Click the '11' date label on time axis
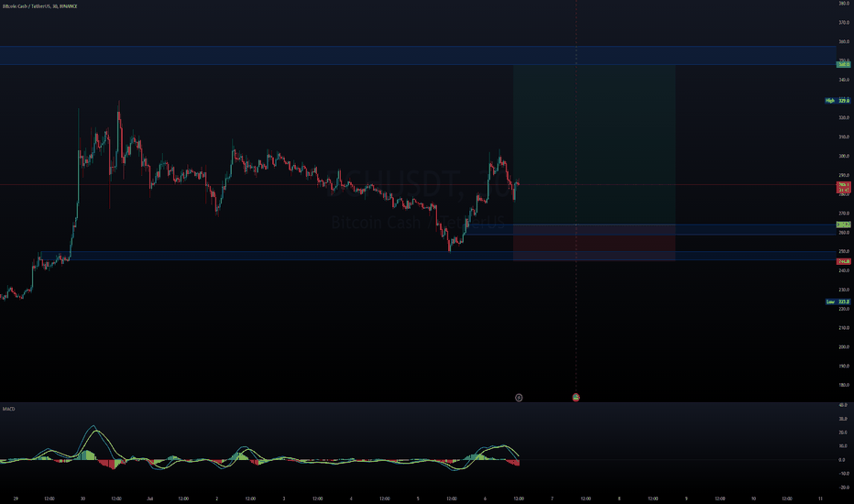Viewport: 854px width, 504px height. coord(820,498)
